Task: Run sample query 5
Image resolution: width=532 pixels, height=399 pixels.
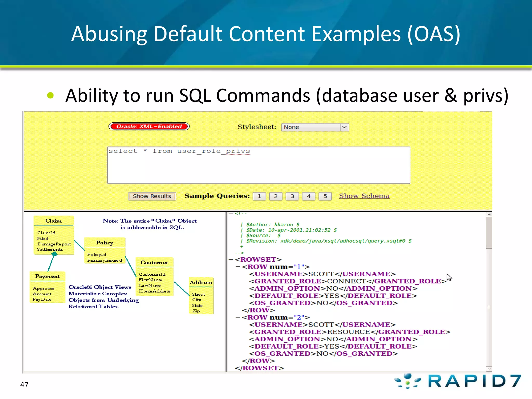Action: point(325,196)
